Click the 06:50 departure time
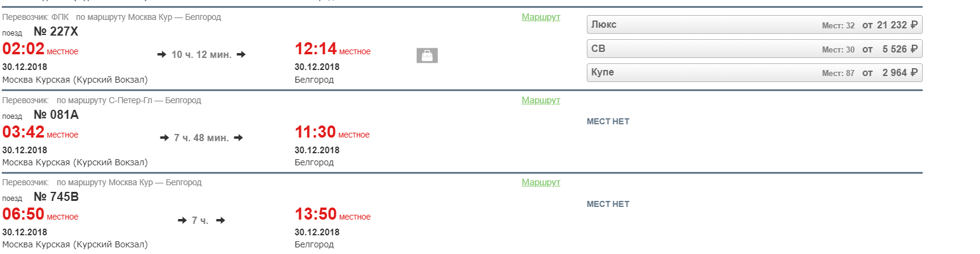This screenshot has height=254, width=980. pyautogui.click(x=24, y=214)
